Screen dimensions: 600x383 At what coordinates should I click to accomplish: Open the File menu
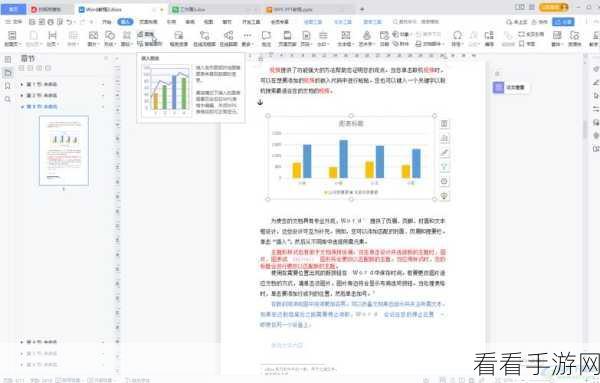[14, 22]
